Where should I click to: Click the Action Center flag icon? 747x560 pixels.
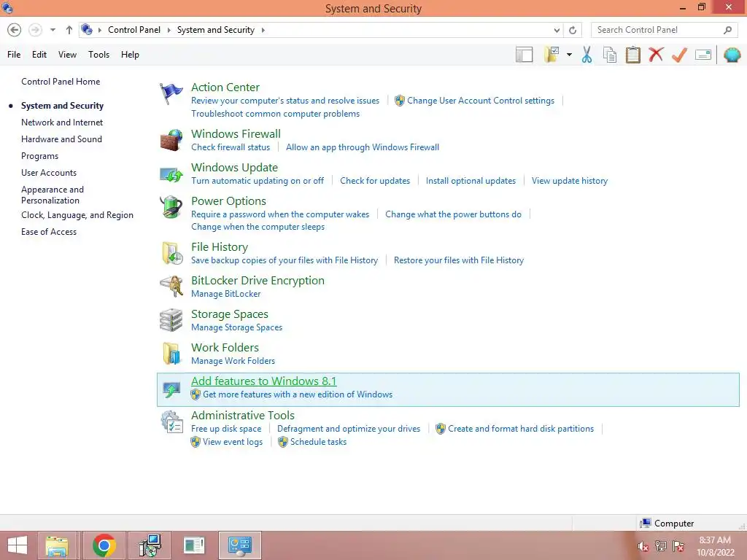(x=171, y=93)
